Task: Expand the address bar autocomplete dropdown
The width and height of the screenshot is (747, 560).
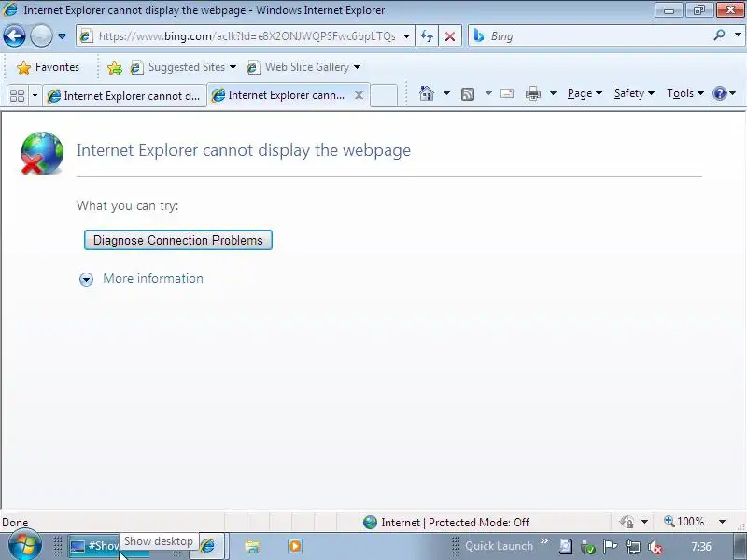Action: [x=406, y=36]
